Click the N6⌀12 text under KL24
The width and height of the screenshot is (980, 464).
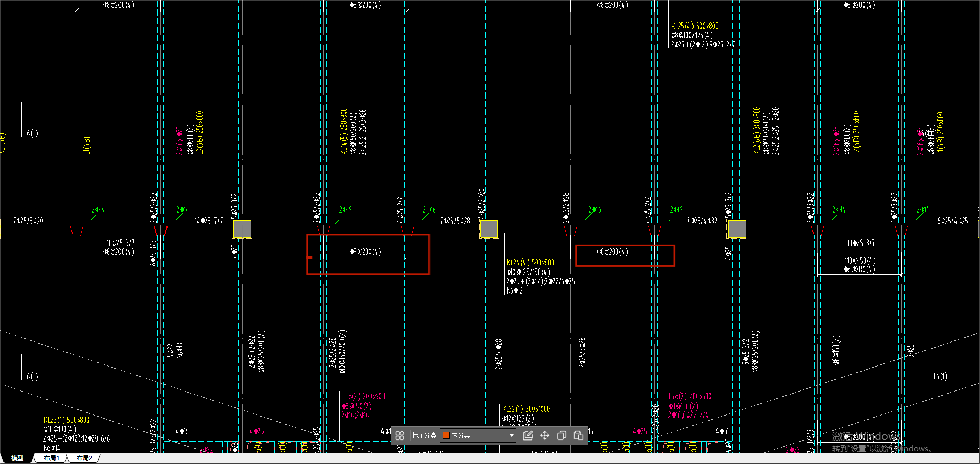click(x=514, y=290)
